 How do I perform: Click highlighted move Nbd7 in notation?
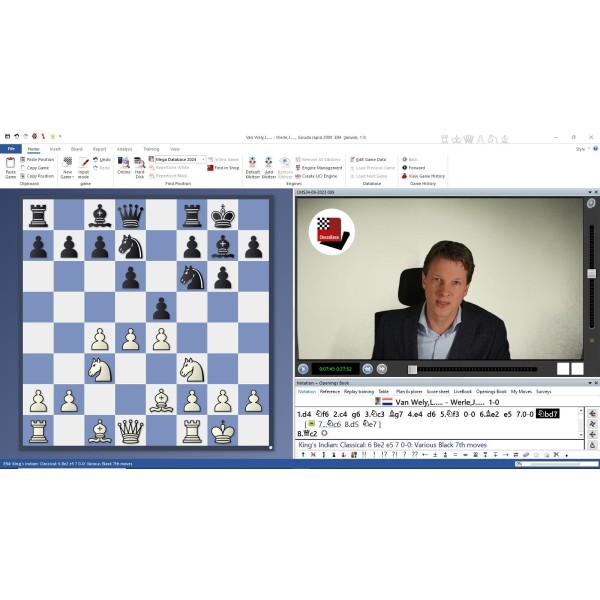(x=547, y=414)
